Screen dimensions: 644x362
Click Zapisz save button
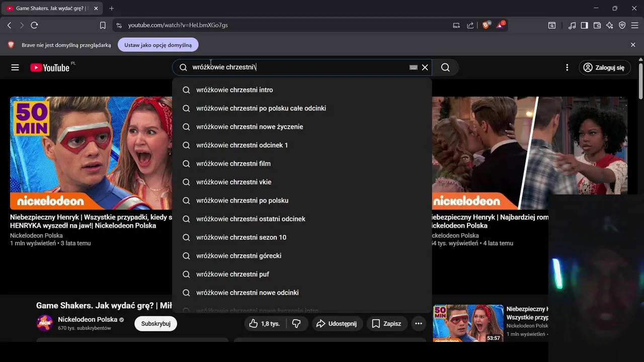point(387,324)
